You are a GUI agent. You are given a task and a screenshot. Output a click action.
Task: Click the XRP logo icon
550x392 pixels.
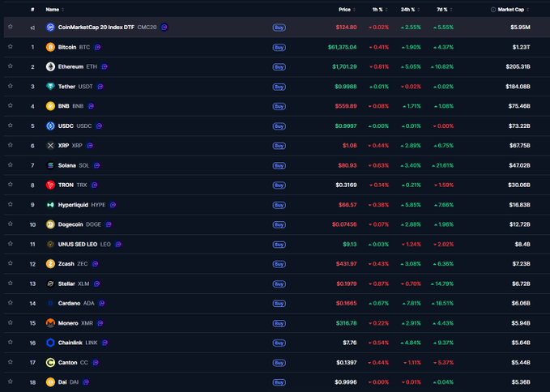(x=50, y=146)
